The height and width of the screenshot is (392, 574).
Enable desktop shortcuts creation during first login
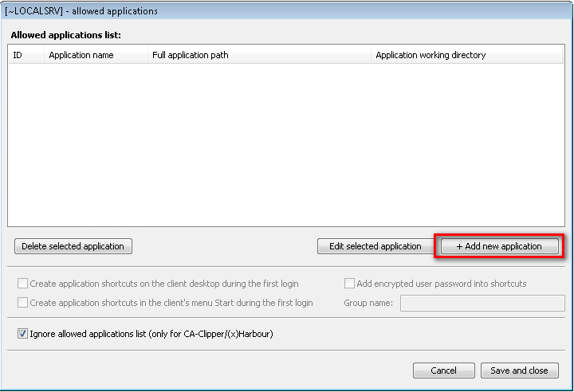click(x=22, y=284)
